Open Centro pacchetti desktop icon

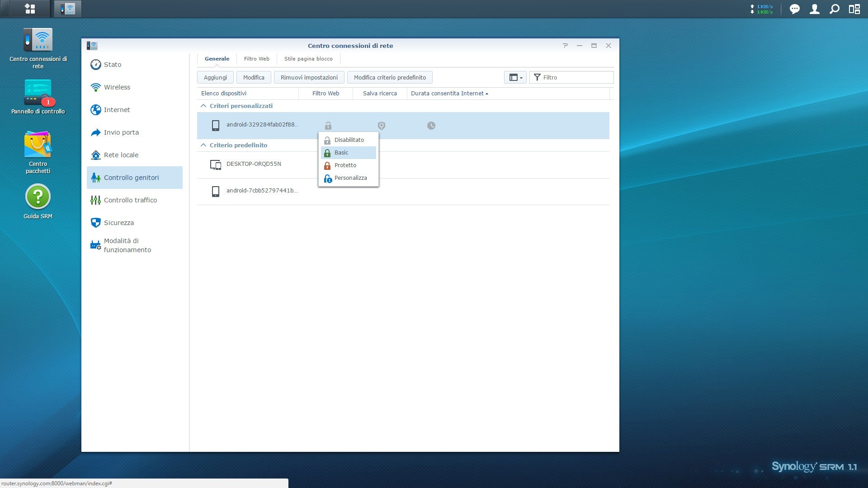point(38,145)
